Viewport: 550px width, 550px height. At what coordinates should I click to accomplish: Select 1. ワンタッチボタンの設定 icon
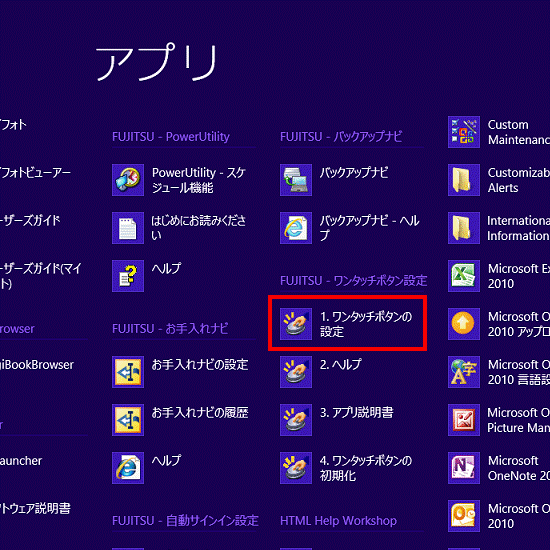coord(296,324)
